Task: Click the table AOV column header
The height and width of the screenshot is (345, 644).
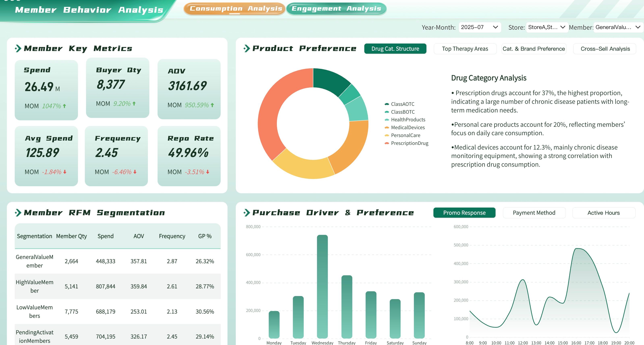Action: (139, 236)
